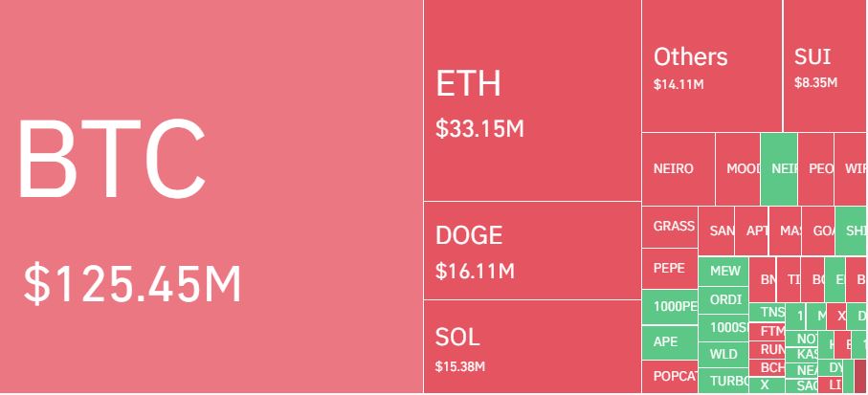Select the GRASS tile
Screen dimensions: 868x395
pyautogui.click(x=670, y=228)
